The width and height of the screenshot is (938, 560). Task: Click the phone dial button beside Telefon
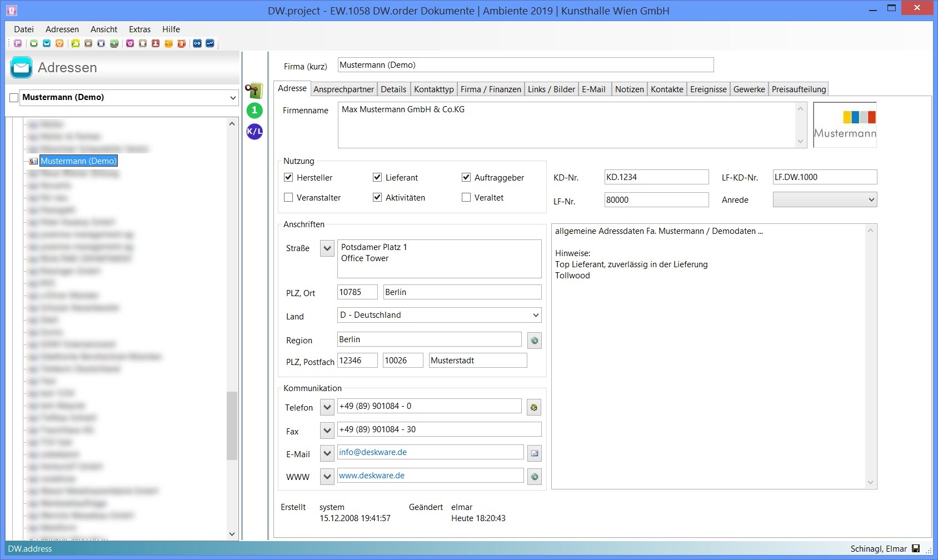click(x=534, y=407)
